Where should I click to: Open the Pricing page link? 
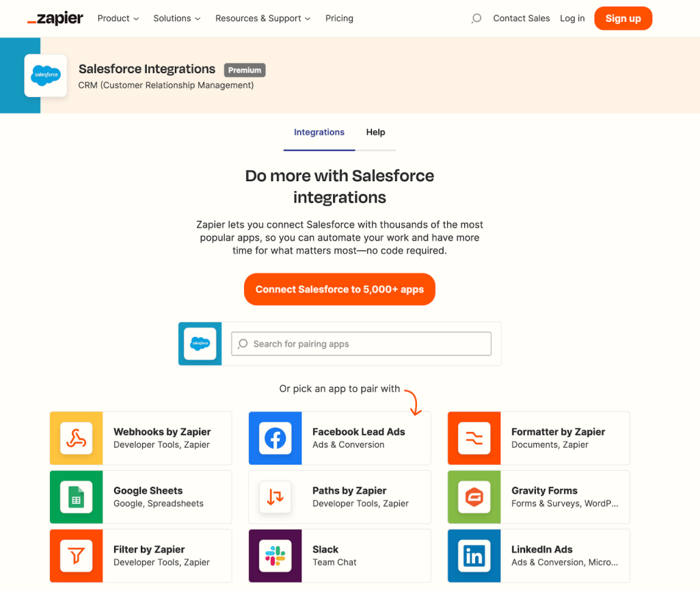click(x=339, y=18)
